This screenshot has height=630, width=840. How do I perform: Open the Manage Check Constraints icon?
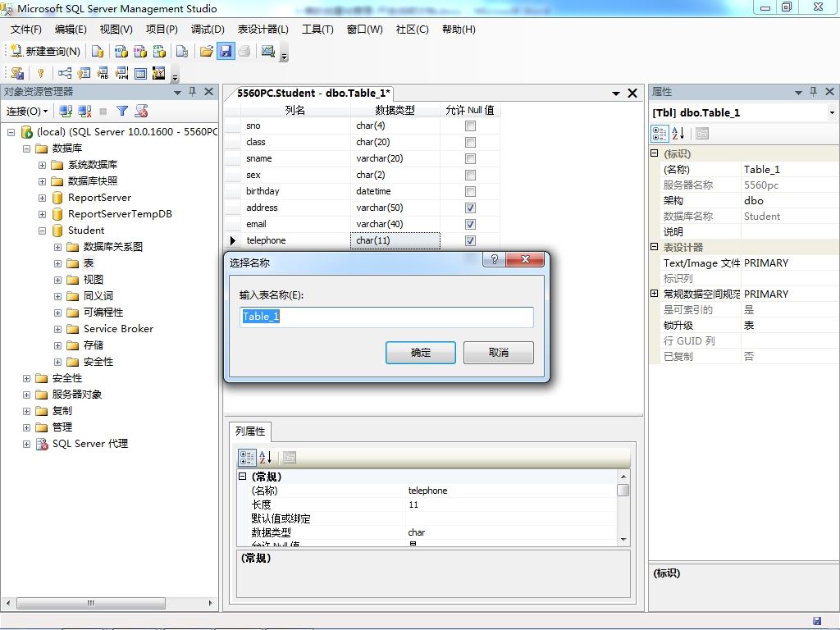tap(140, 73)
